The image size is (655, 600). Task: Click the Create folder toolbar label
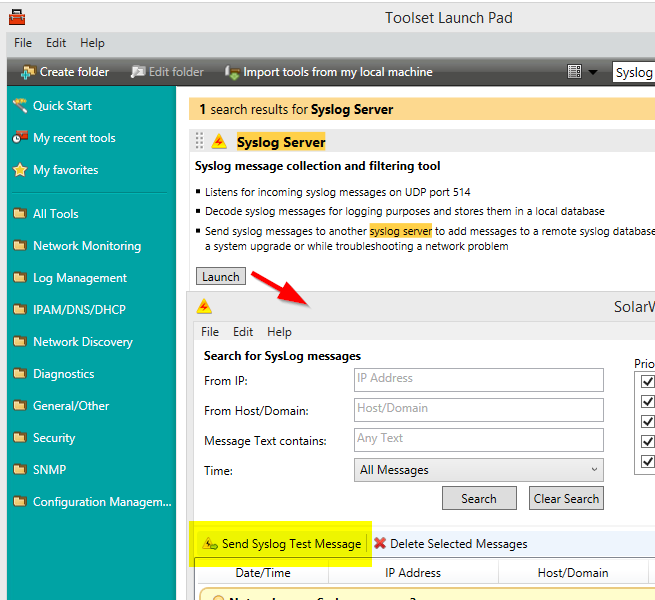(x=74, y=72)
